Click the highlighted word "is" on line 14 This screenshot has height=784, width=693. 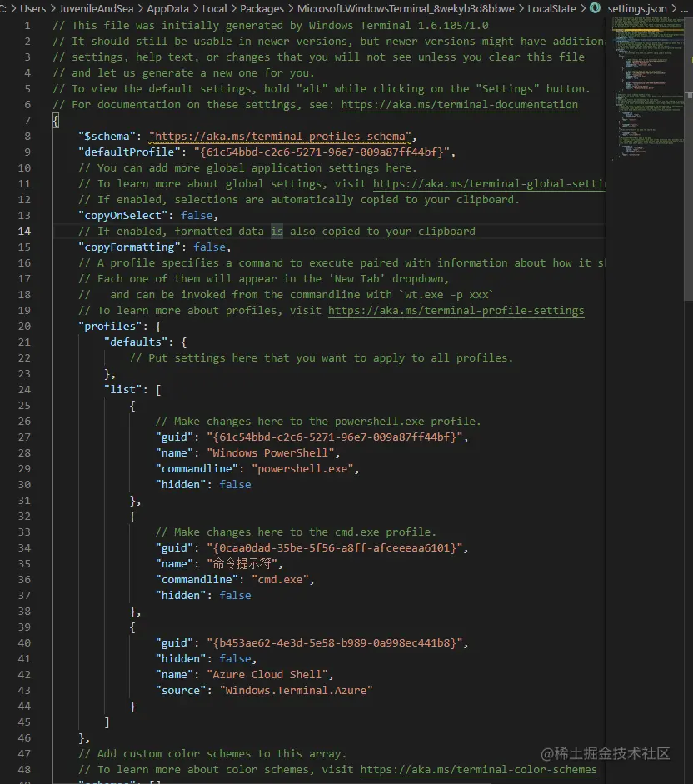click(277, 231)
